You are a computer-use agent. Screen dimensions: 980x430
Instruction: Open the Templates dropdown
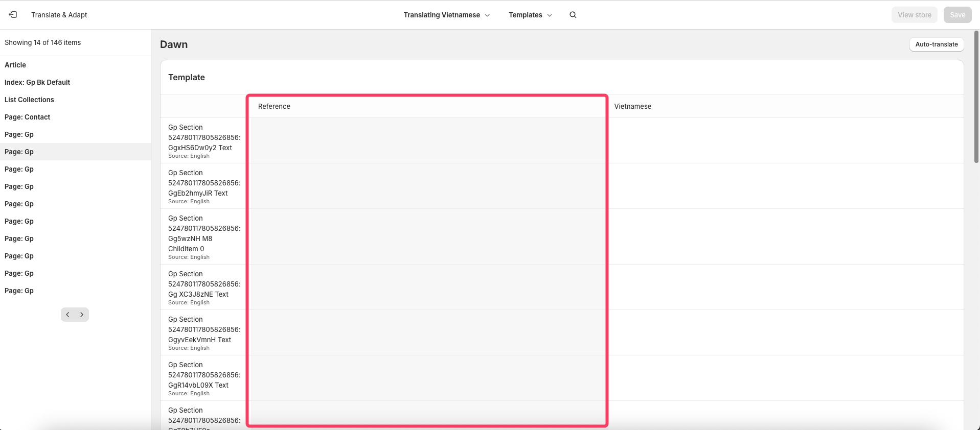pos(530,15)
